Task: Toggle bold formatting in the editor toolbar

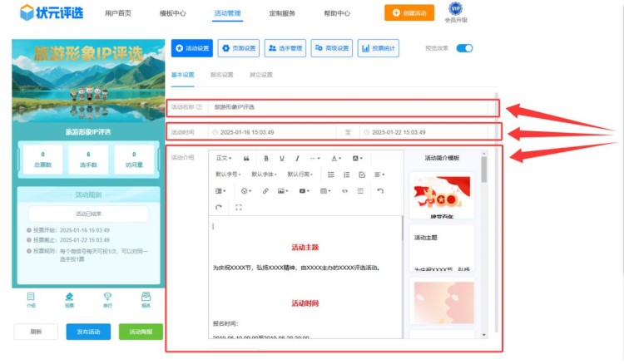Action: tap(266, 158)
